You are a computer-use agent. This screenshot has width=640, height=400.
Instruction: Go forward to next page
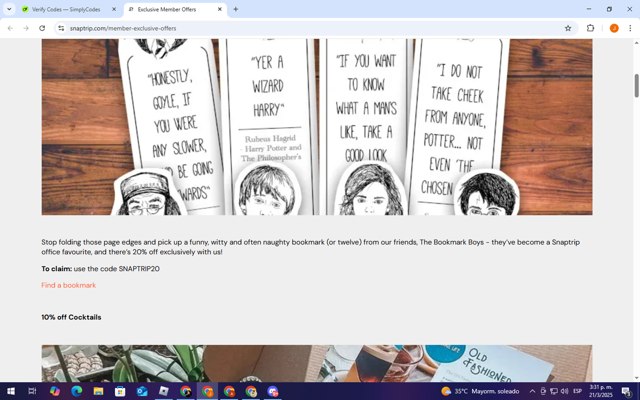click(x=26, y=28)
